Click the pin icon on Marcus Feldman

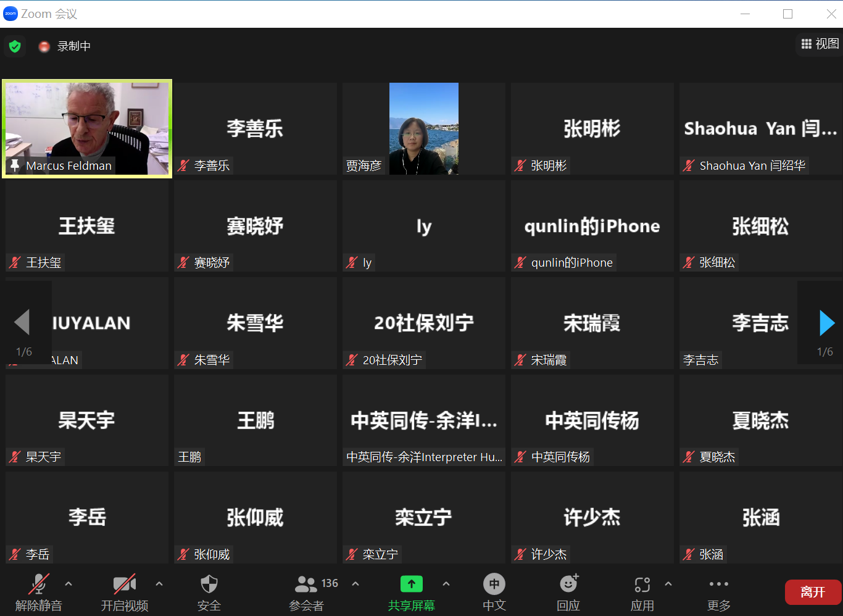15,165
